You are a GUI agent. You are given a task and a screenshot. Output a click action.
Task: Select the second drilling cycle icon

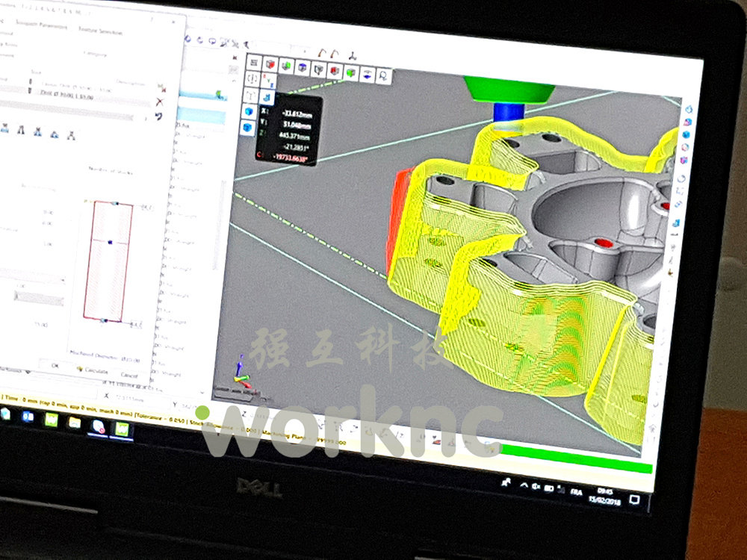[22, 130]
